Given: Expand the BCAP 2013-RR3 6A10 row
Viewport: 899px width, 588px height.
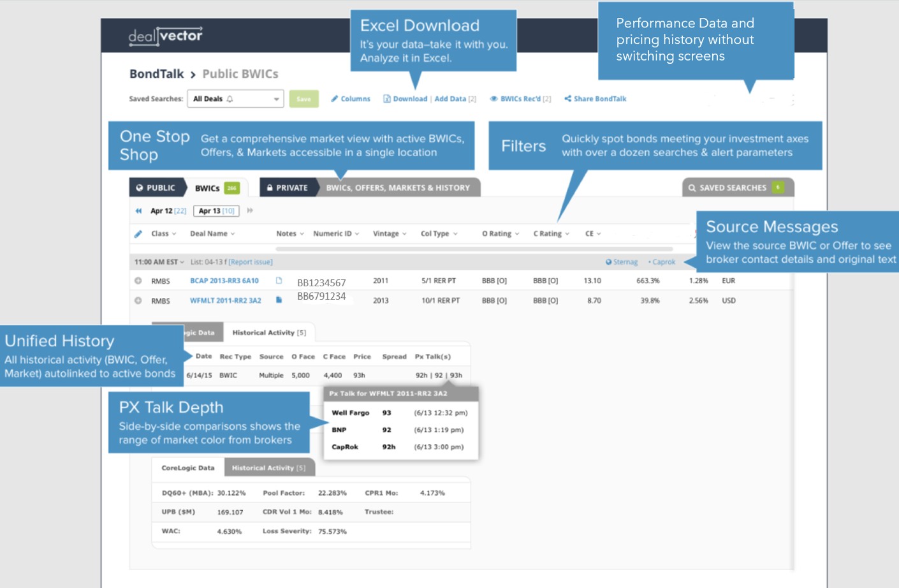Looking at the screenshot, I should point(138,281).
